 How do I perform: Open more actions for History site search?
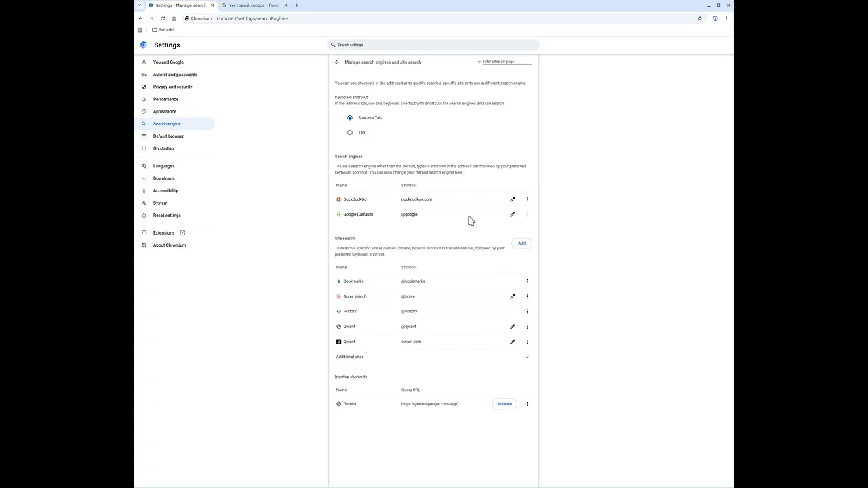[x=527, y=312]
